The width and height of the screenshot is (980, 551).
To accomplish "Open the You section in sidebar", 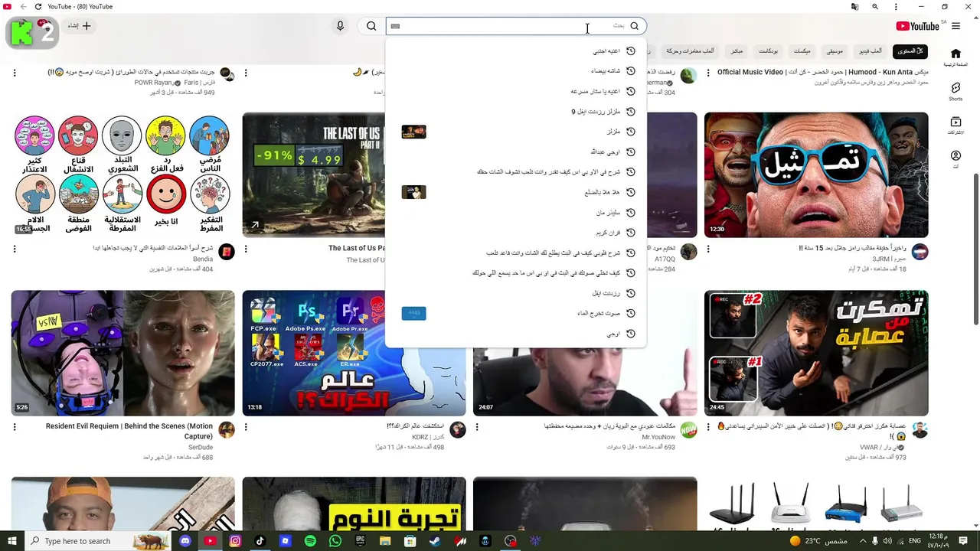I will pyautogui.click(x=955, y=159).
